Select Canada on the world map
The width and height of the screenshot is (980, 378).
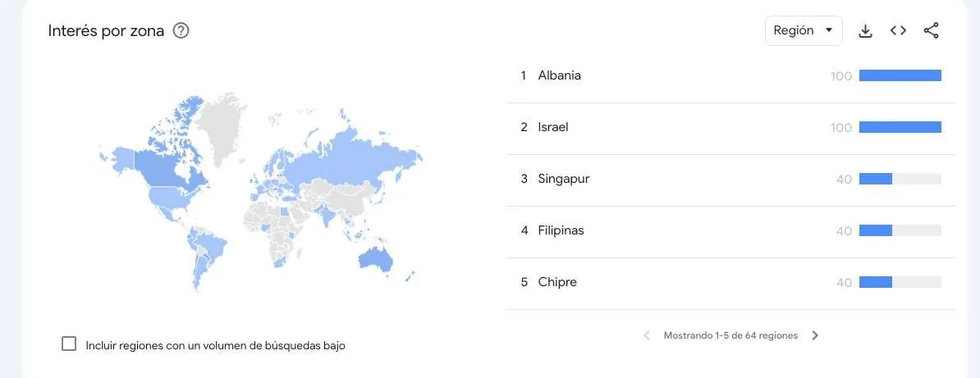(169, 166)
